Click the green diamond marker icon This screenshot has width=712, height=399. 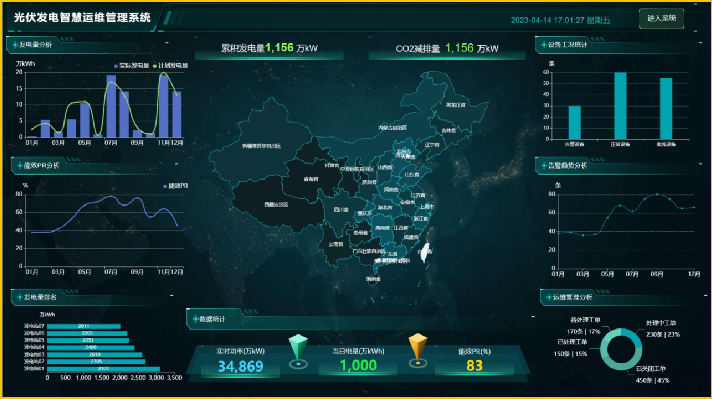pyautogui.click(x=298, y=350)
